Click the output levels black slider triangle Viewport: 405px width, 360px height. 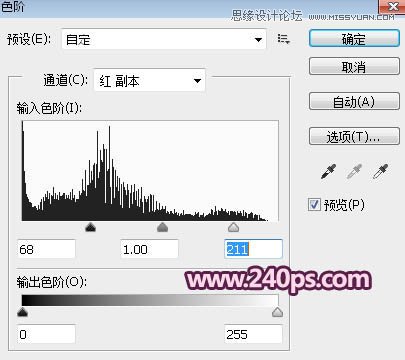tap(22, 312)
